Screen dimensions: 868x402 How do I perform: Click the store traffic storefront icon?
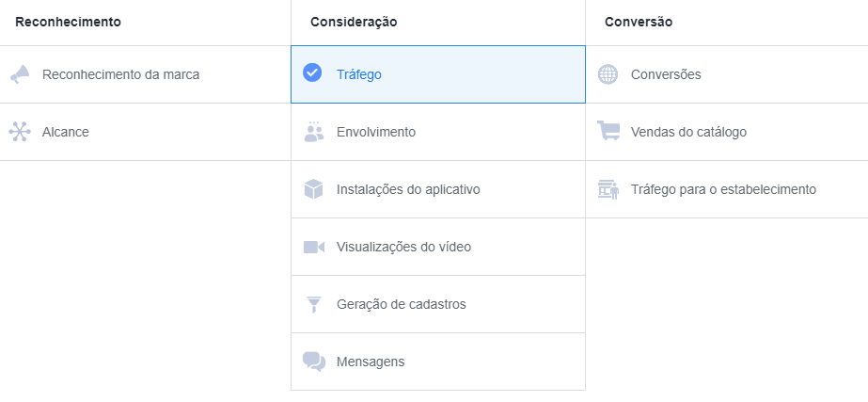point(608,189)
